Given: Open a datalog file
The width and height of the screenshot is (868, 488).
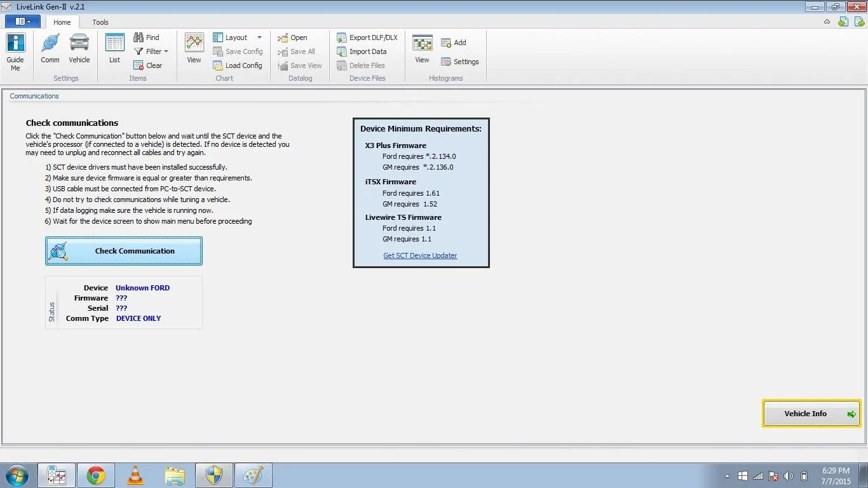Looking at the screenshot, I should click(292, 37).
